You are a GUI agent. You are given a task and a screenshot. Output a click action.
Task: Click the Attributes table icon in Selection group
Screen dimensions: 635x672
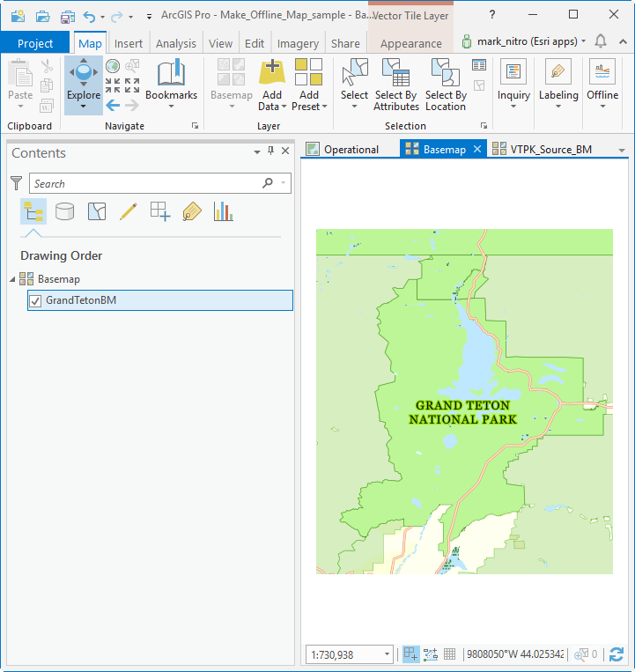pyautogui.click(x=478, y=65)
